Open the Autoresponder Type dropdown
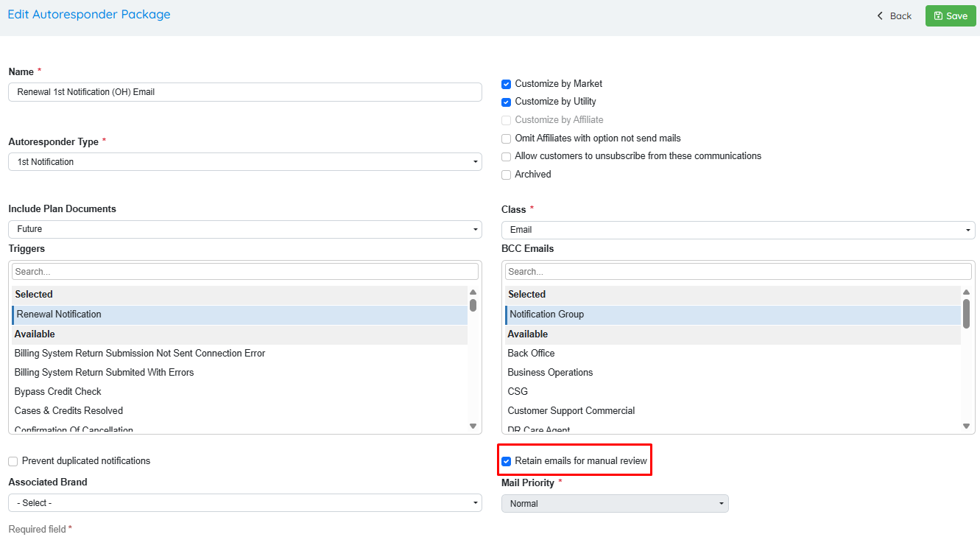This screenshot has width=980, height=537. (x=244, y=162)
